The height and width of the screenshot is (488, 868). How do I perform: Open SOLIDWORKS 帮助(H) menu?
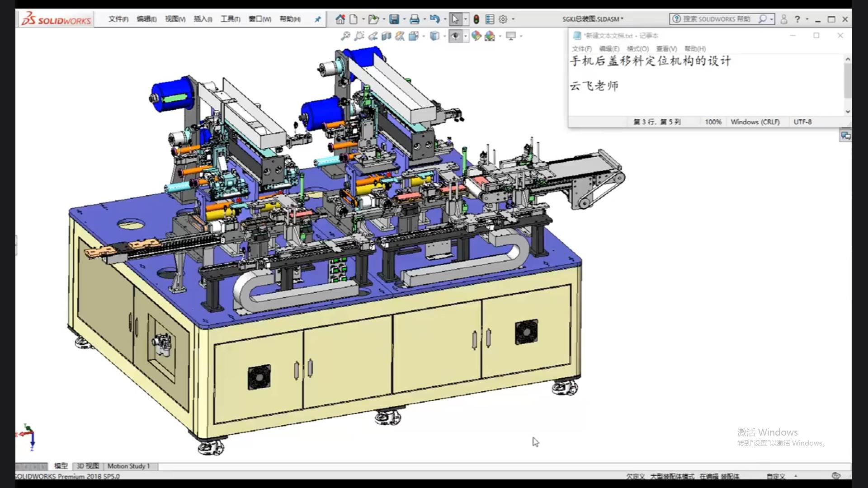click(290, 19)
